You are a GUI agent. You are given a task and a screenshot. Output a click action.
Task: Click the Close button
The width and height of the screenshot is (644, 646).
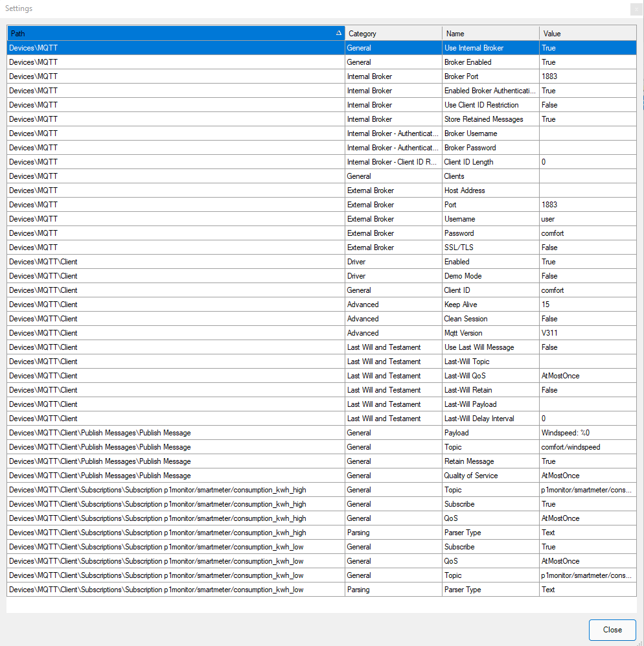612,629
